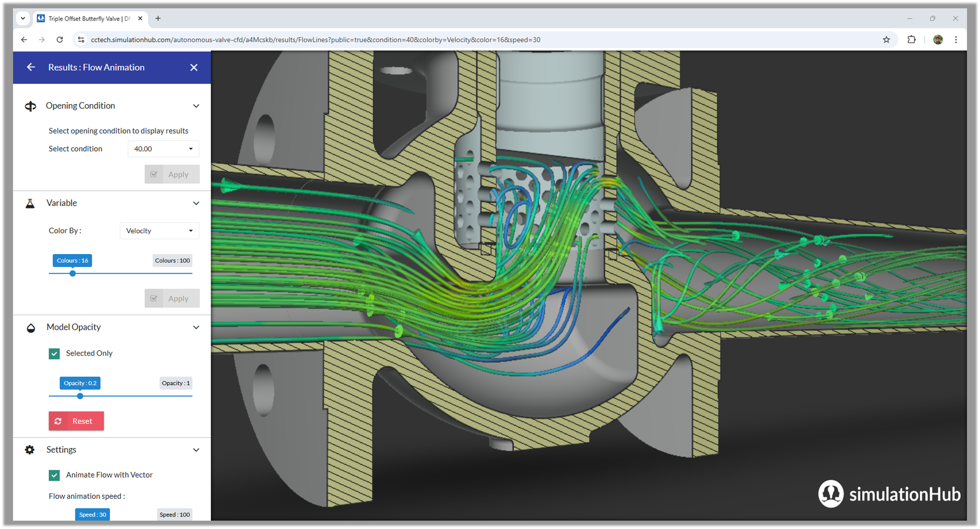This screenshot has height=529, width=980.
Task: Open a new browser tab
Action: 158,18
